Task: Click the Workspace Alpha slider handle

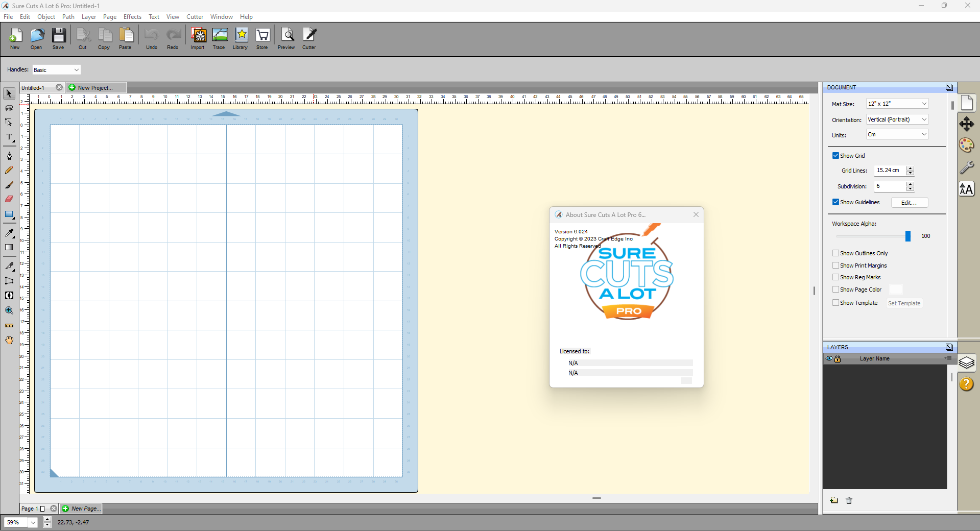Action: pyautogui.click(x=908, y=236)
